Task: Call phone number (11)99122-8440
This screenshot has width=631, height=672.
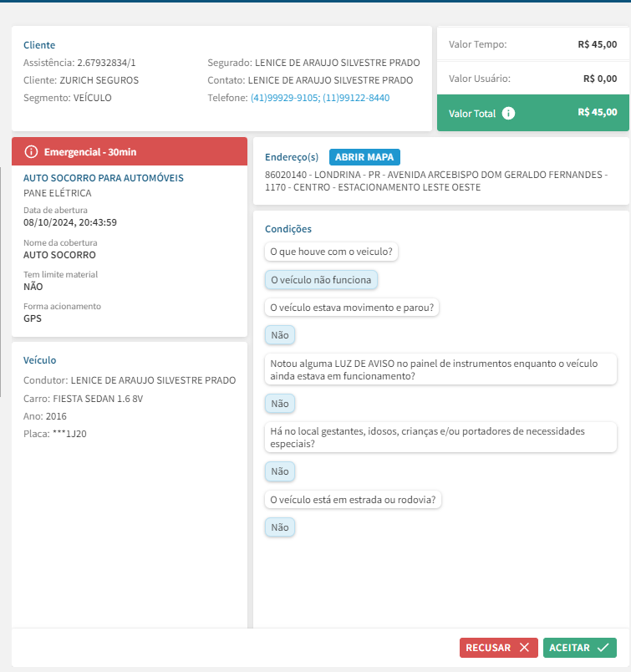Action: 355,98
